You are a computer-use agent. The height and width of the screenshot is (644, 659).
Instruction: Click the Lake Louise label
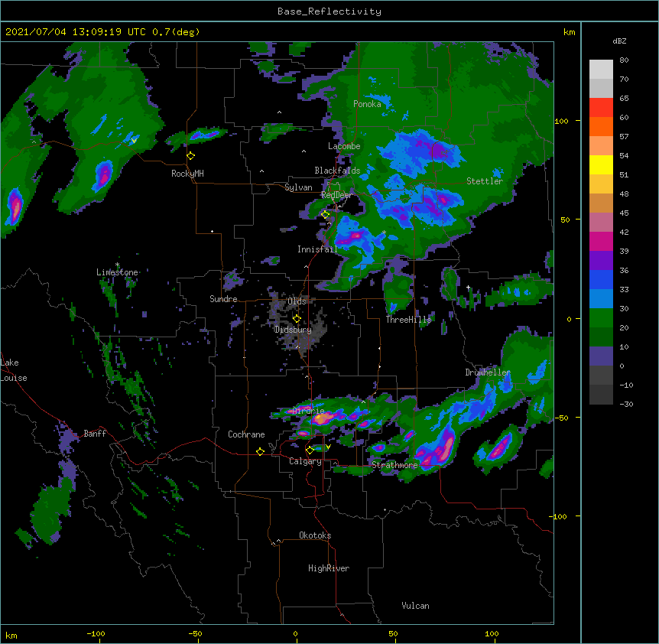tap(14, 370)
